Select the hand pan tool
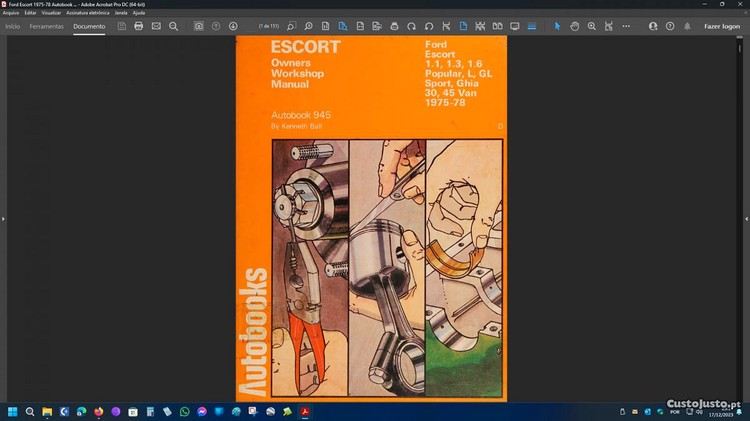Viewport: 750px width, 421px height. (x=575, y=26)
